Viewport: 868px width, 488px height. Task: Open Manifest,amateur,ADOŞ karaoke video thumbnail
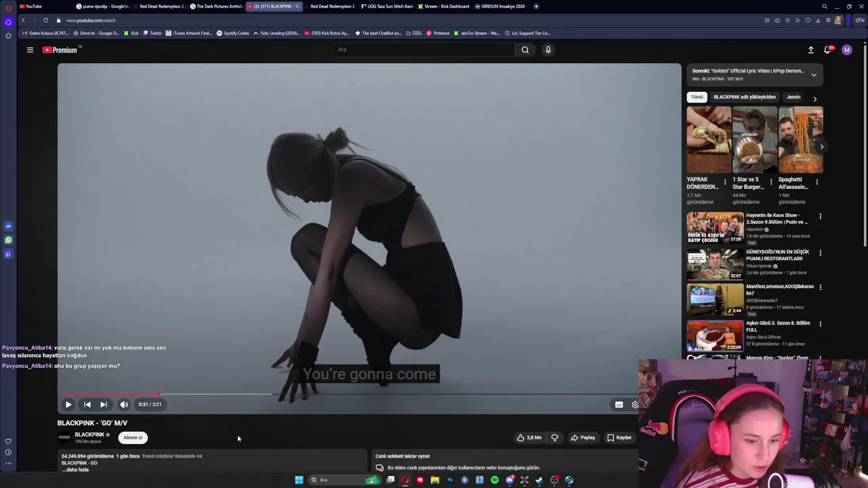[x=715, y=300]
